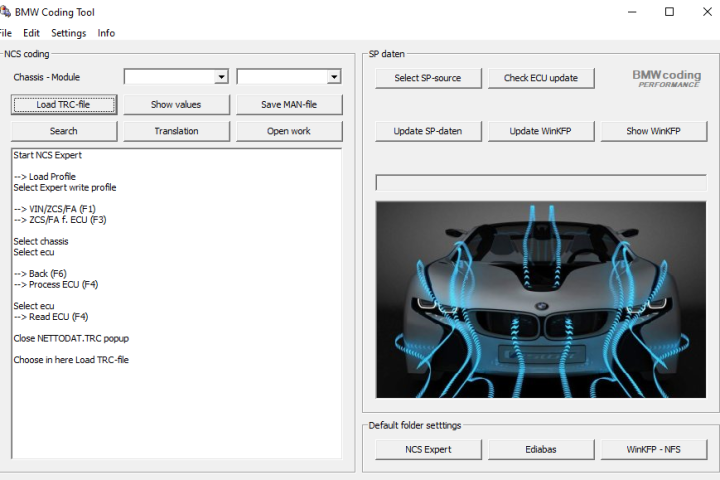
Task: Expand the Module dropdown list
Action: [x=334, y=77]
